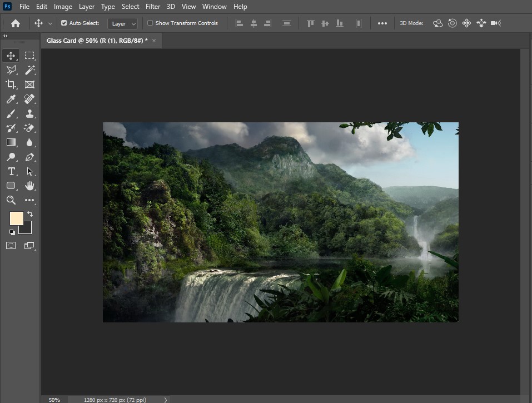This screenshot has width=532, height=403.
Task: Select the Brush tool
Action: click(x=11, y=113)
